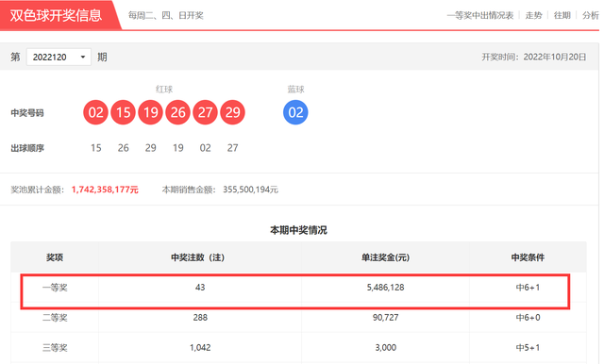Screen dimensions: 604x364
Task: Click the blue ball 02
Action: (x=295, y=112)
